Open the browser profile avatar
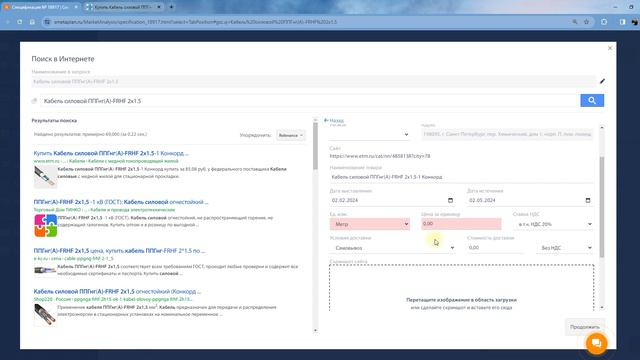 (x=634, y=22)
